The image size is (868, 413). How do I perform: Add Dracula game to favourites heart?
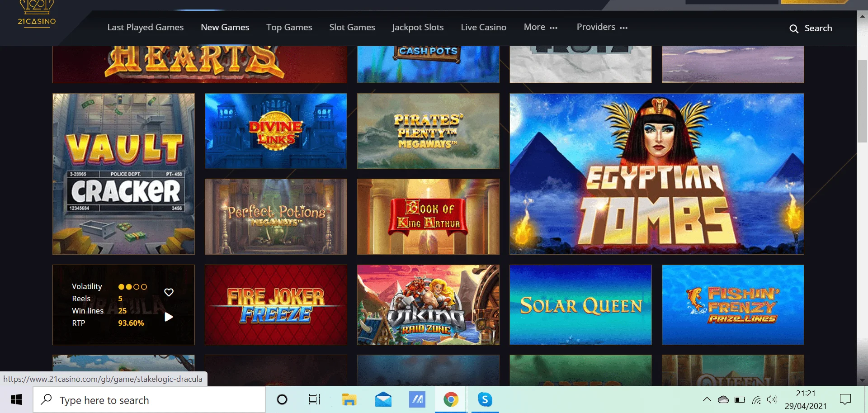169,292
